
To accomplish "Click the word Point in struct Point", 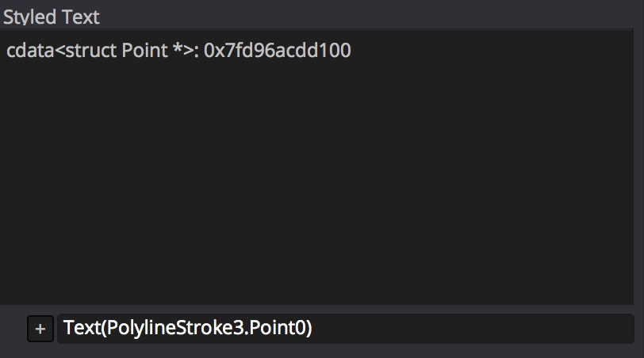I will click(145, 51).
